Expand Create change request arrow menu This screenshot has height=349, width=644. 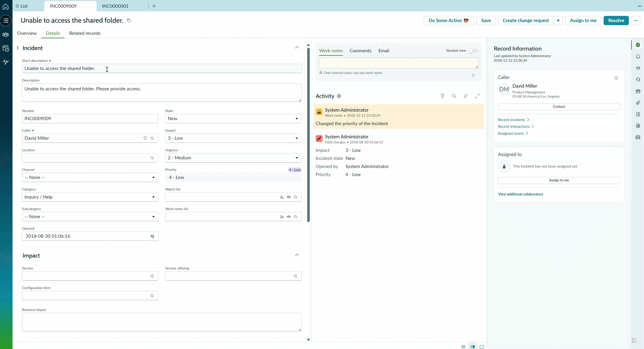[558, 21]
